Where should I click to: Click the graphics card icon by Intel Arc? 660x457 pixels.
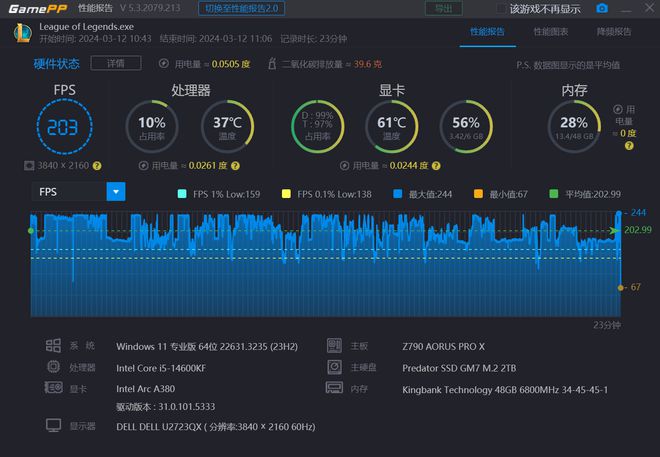click(x=53, y=388)
